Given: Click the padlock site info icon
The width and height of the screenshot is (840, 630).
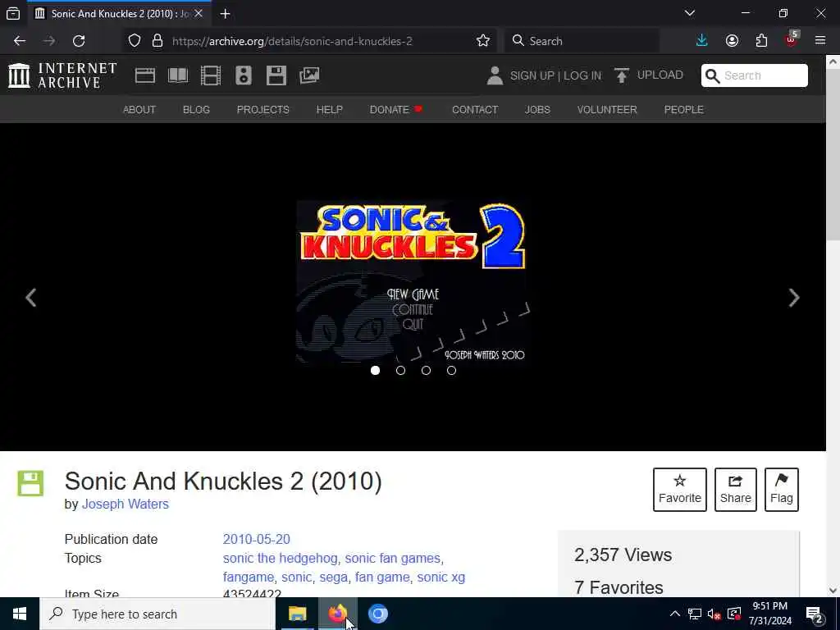Looking at the screenshot, I should point(157,41).
